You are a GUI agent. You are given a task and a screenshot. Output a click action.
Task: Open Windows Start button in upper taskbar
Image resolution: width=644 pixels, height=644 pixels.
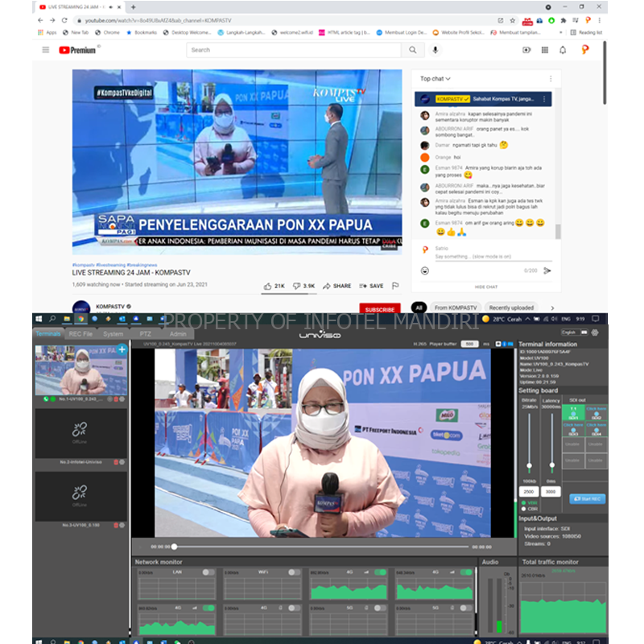(39, 319)
